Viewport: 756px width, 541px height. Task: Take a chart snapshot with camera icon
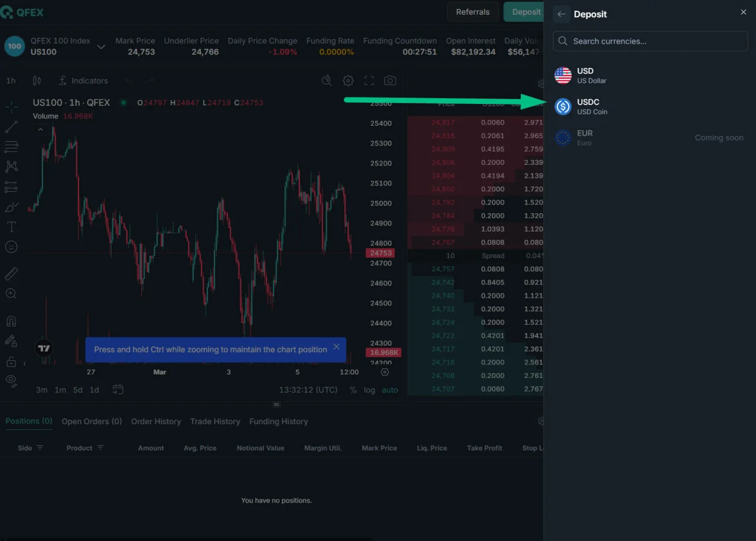click(x=390, y=81)
